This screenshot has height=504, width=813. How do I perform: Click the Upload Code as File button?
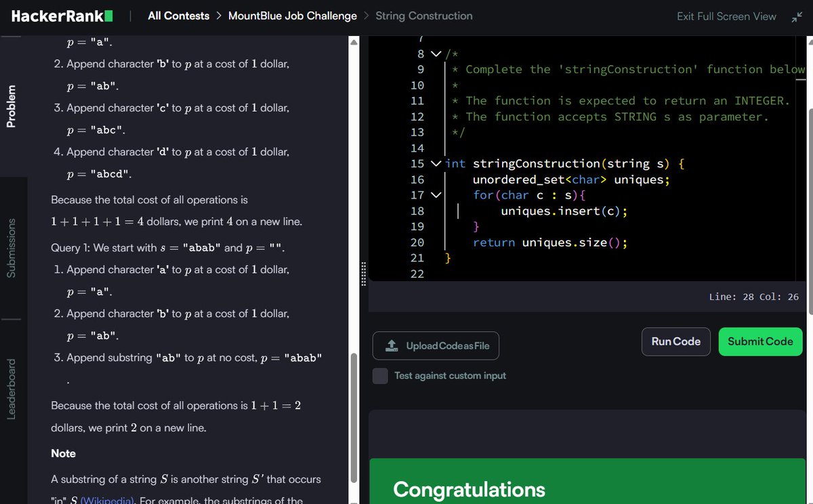pyautogui.click(x=436, y=345)
